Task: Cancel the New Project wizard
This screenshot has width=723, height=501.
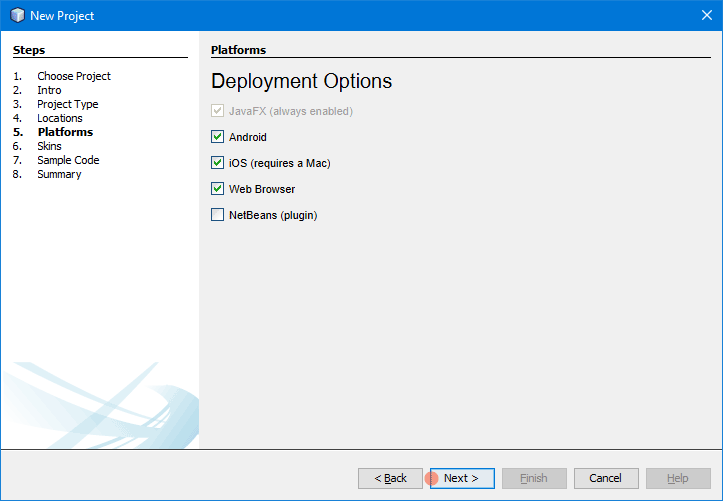Action: pyautogui.click(x=606, y=478)
